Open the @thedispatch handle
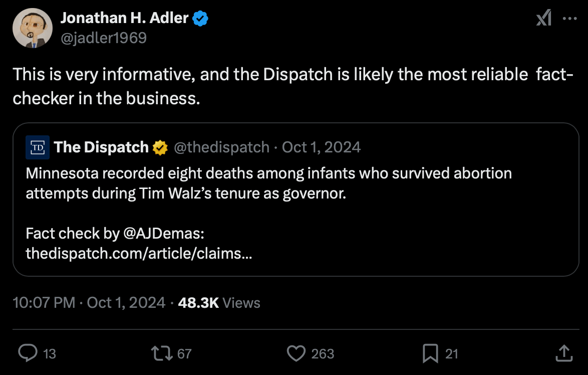The height and width of the screenshot is (375, 588). click(221, 147)
